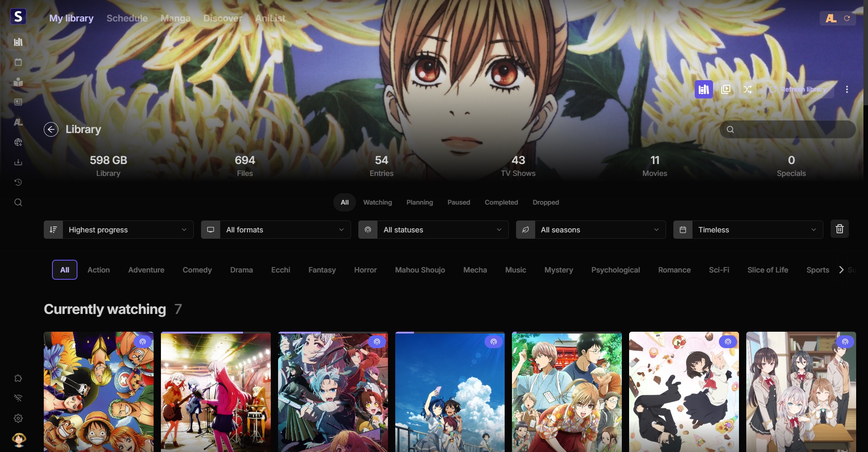Open the Settings gear in the bottom sidebar
This screenshot has height=452, width=868.
[x=18, y=418]
